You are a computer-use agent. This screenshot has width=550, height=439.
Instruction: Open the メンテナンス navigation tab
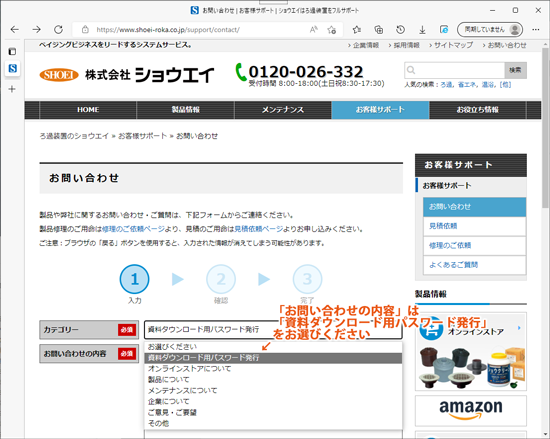(283, 110)
